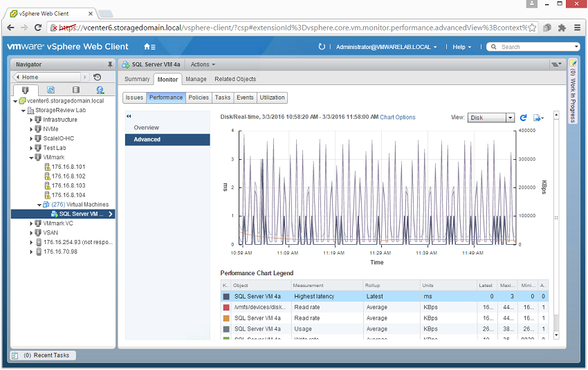Viewport: 588px width, 370px height.
Task: Open the Administrator@VMWARELAB.LOCAL user menu
Action: [x=386, y=47]
